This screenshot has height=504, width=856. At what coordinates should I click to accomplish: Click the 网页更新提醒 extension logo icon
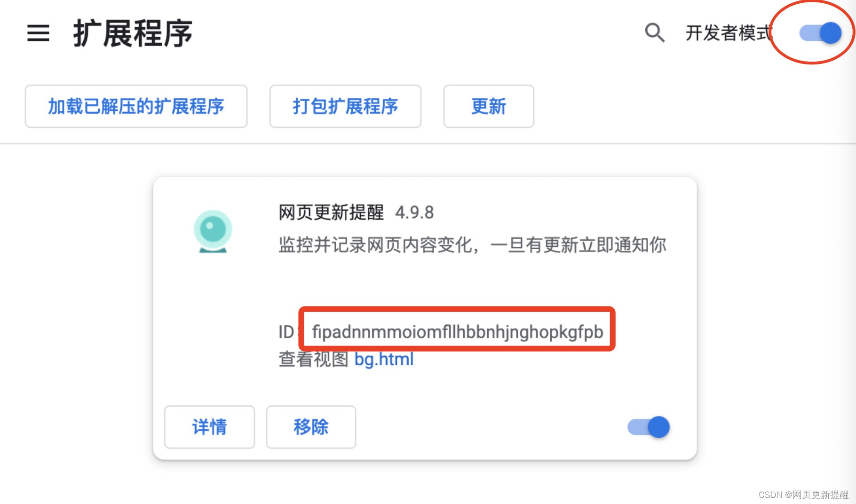pyautogui.click(x=213, y=231)
